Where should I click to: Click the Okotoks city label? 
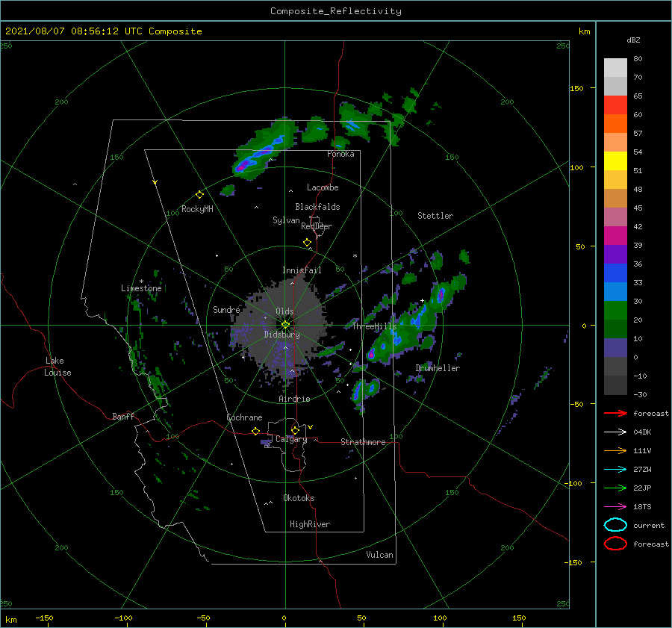coord(299,498)
